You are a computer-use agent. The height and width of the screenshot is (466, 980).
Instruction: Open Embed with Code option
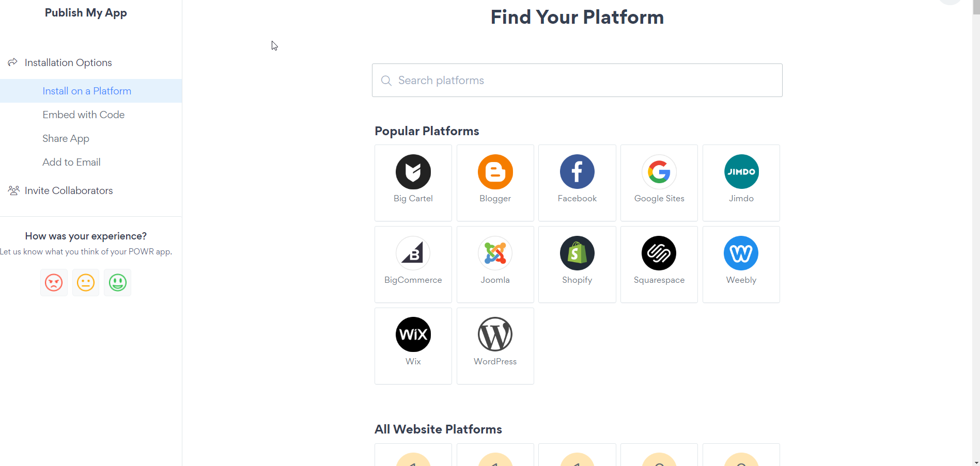point(84,115)
